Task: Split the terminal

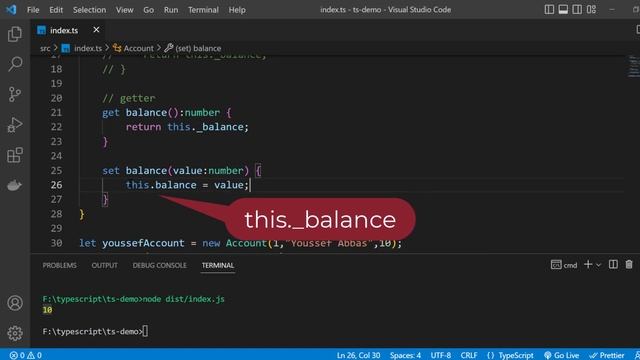Action: [613, 264]
